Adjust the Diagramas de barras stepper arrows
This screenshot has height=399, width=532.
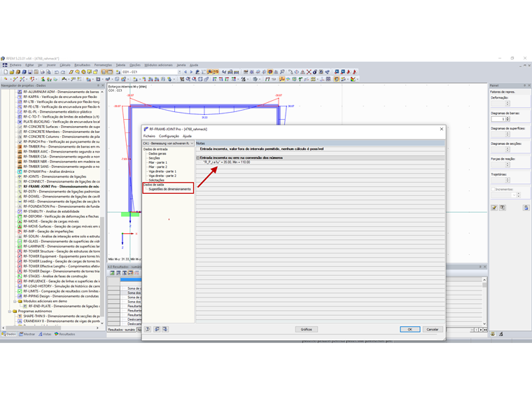507,119
